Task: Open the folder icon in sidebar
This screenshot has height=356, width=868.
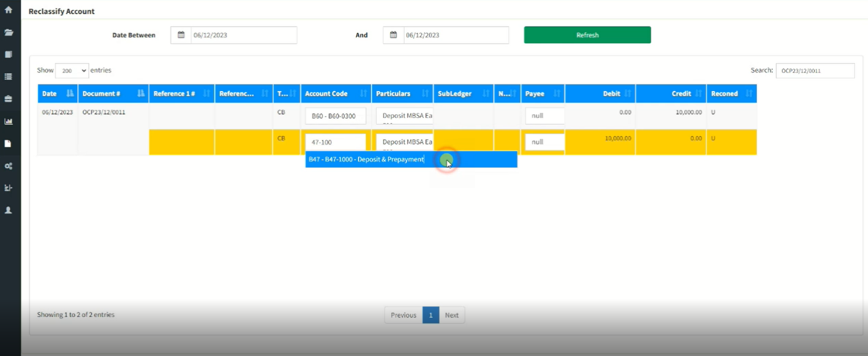Action: 8,33
